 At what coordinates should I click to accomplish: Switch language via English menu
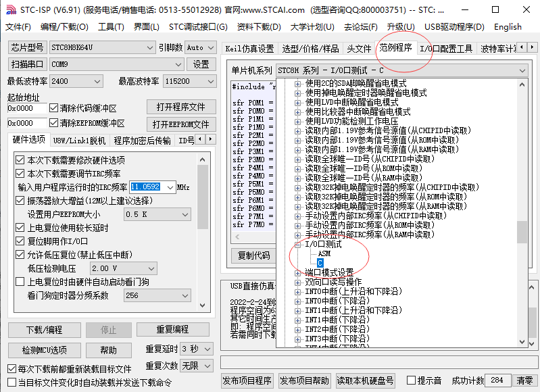(508, 27)
